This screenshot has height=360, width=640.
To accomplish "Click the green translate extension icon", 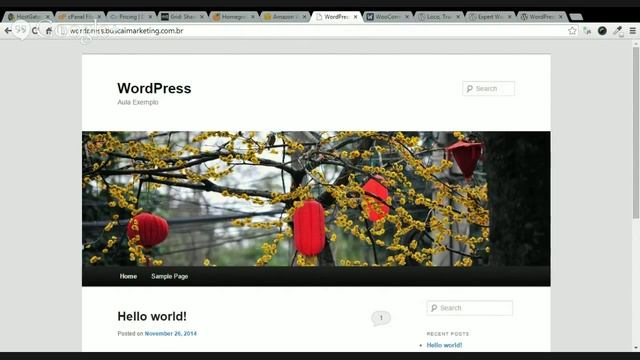I will [587, 31].
